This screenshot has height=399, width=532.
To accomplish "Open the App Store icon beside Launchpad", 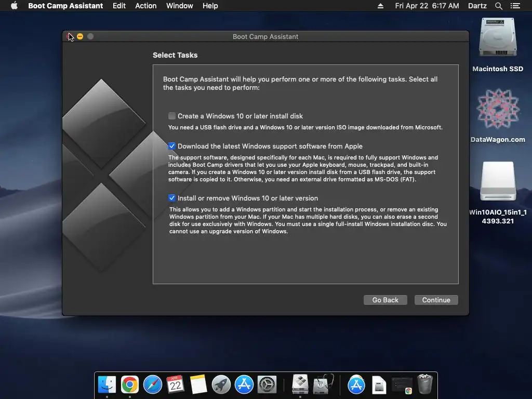I will (x=244, y=384).
